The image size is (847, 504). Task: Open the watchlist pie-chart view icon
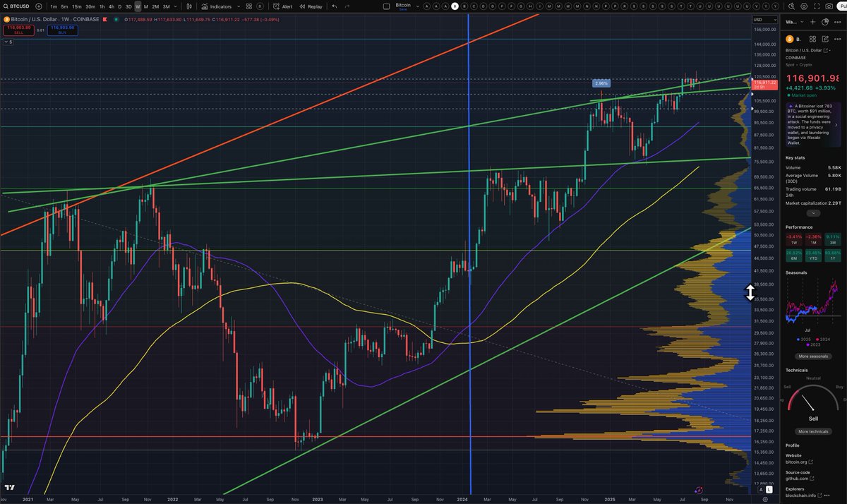(825, 22)
